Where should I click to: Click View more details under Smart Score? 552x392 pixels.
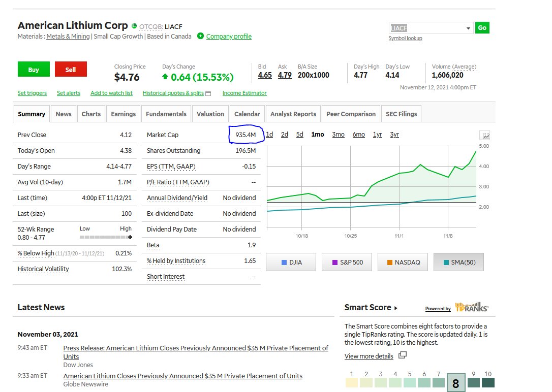(369, 356)
